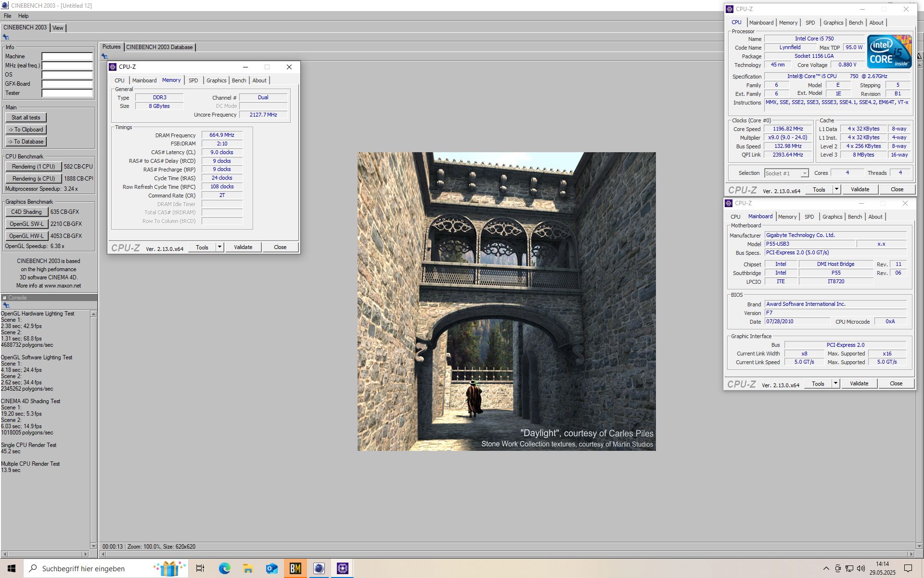The height and width of the screenshot is (578, 924).
Task: Open Bench tab in CPU-Z CPU window
Action: (856, 23)
